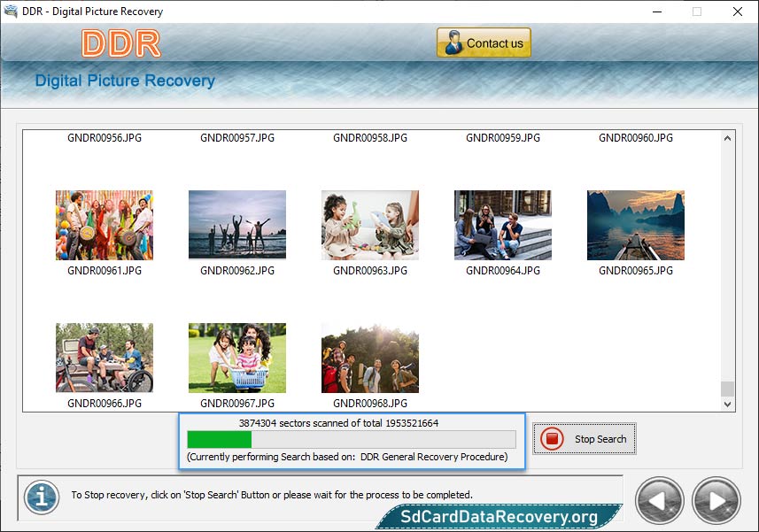Pick the GNDR00964.JPG thumbnail
This screenshot has width=759, height=532.
[503, 225]
